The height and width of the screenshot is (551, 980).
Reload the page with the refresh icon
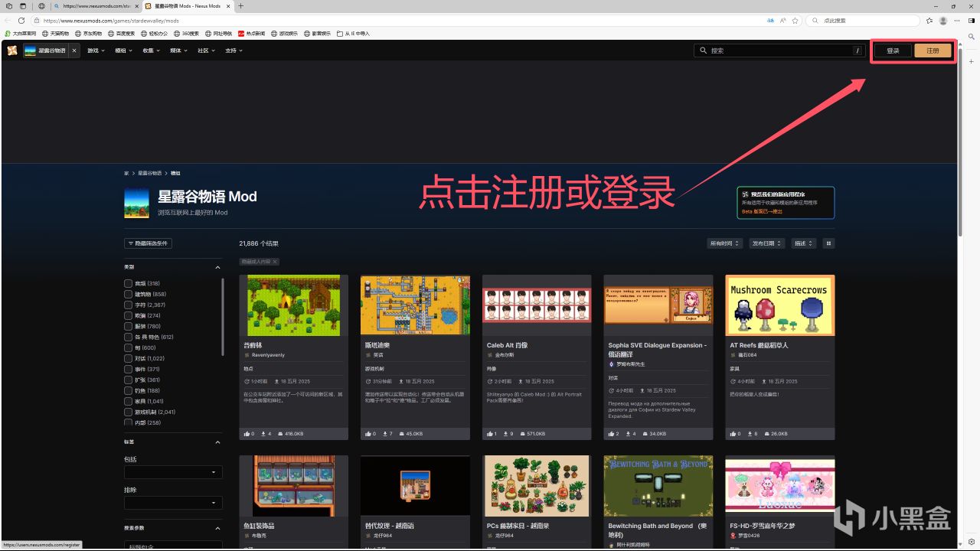click(21, 21)
